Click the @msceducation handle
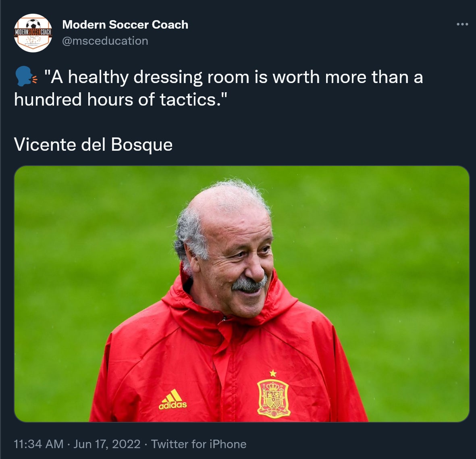The image size is (476, 459). tap(105, 41)
